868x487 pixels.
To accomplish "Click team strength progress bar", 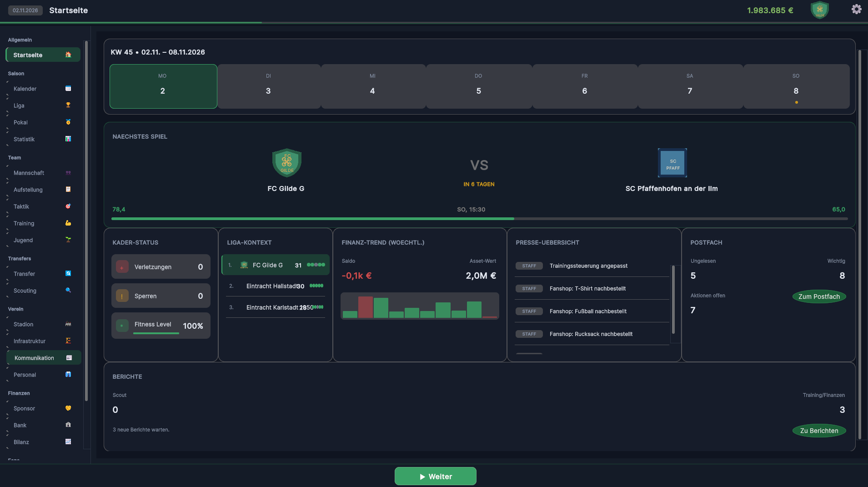I will click(x=480, y=219).
